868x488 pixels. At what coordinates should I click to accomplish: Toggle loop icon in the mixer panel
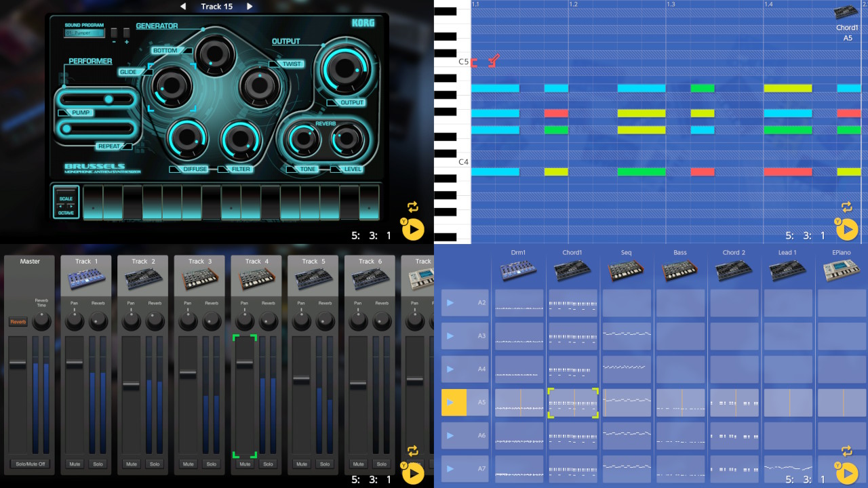pyautogui.click(x=412, y=451)
